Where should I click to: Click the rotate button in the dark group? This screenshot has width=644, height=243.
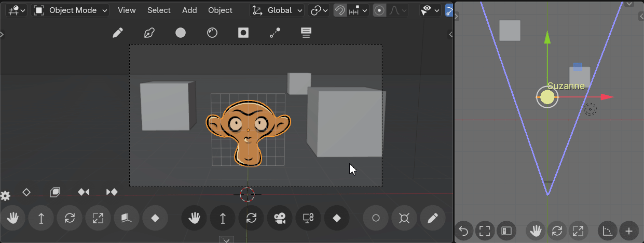pyautogui.click(x=251, y=218)
